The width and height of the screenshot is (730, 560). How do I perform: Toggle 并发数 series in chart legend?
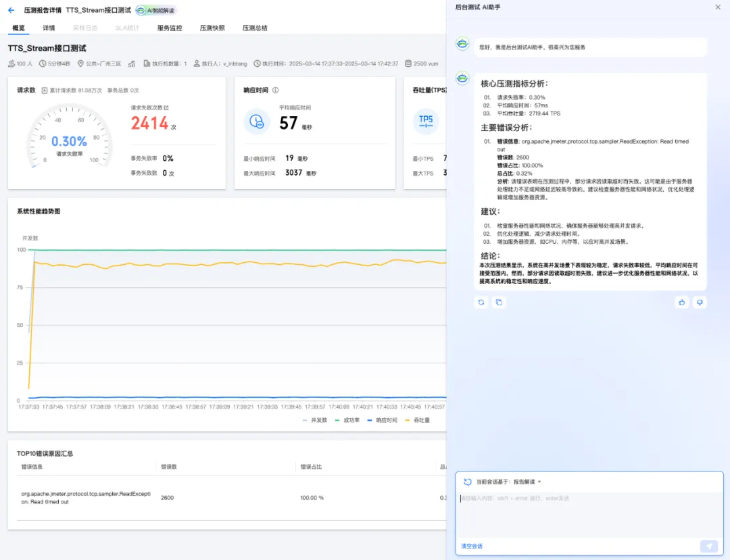click(315, 420)
